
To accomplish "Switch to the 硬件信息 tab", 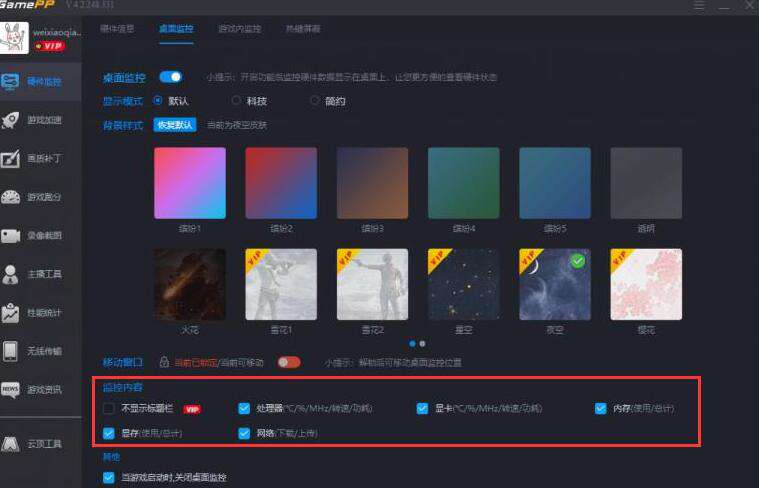I will [117, 29].
